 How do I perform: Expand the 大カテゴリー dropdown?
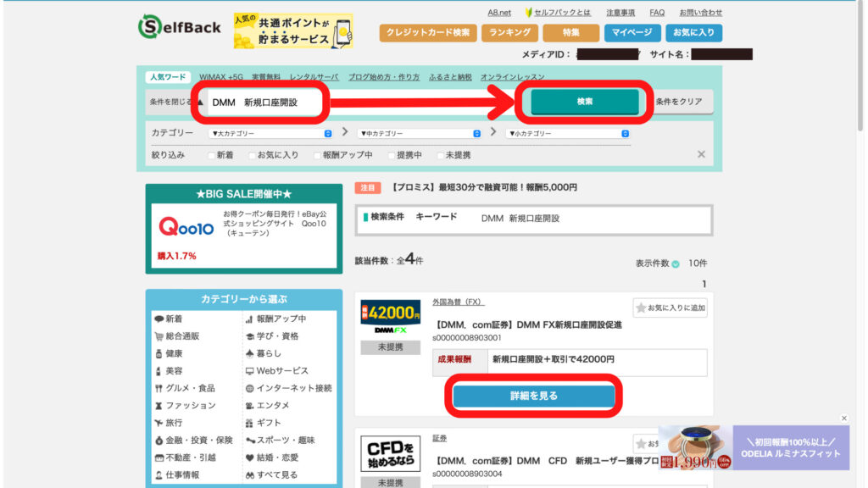[271, 133]
